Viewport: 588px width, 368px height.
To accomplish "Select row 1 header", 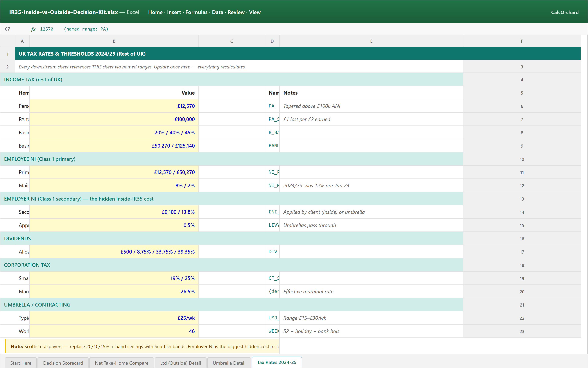I will [8, 54].
